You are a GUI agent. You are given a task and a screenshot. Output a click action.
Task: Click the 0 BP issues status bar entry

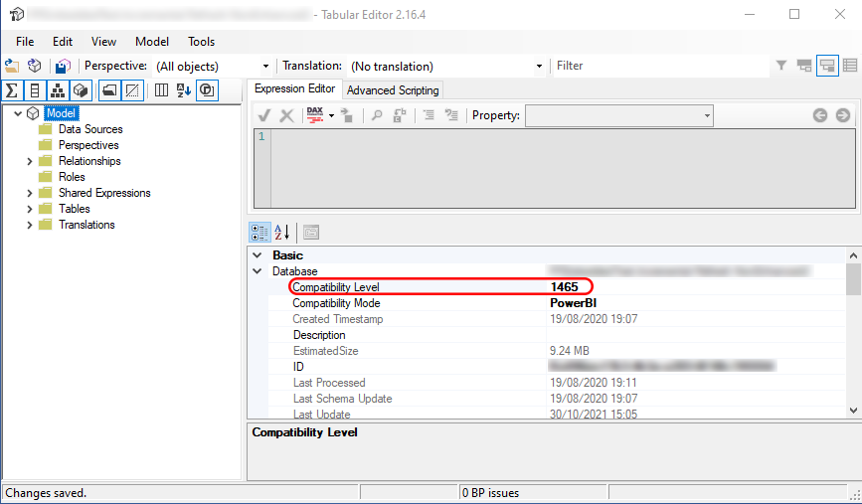click(x=490, y=493)
